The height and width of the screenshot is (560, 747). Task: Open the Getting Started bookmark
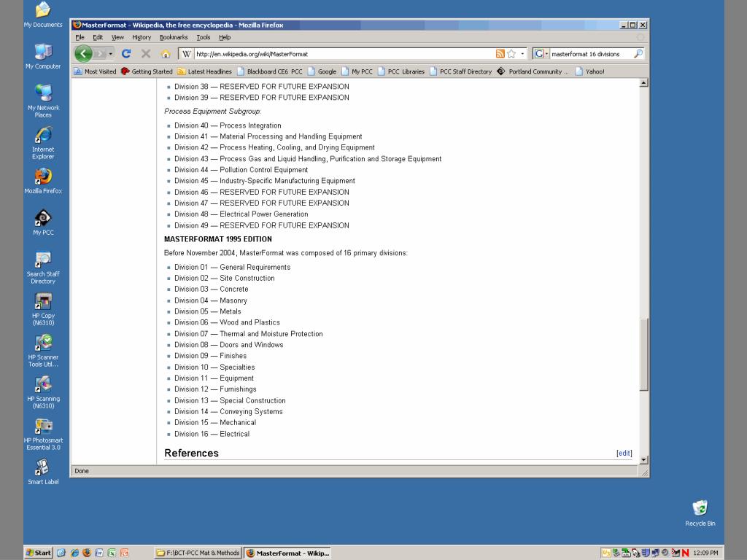pyautogui.click(x=147, y=71)
